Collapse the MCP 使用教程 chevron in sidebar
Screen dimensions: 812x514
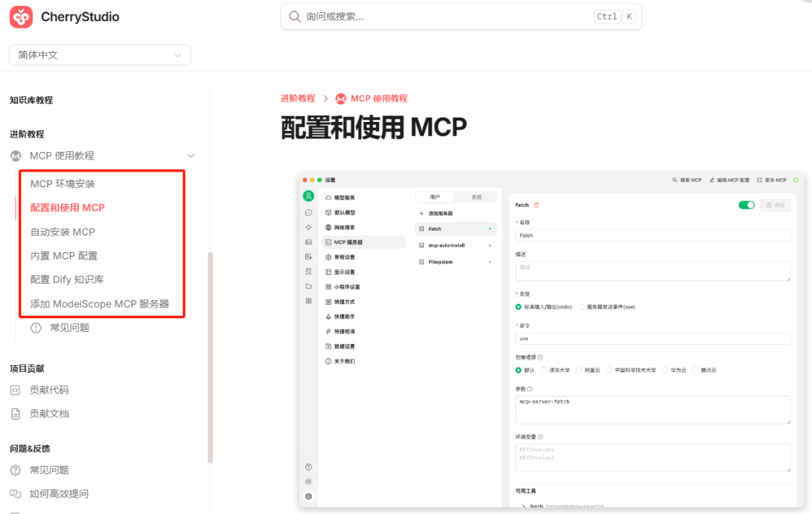click(190, 156)
